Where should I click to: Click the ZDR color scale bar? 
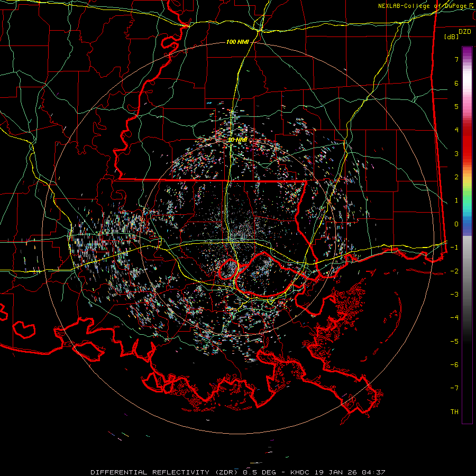click(x=467, y=235)
